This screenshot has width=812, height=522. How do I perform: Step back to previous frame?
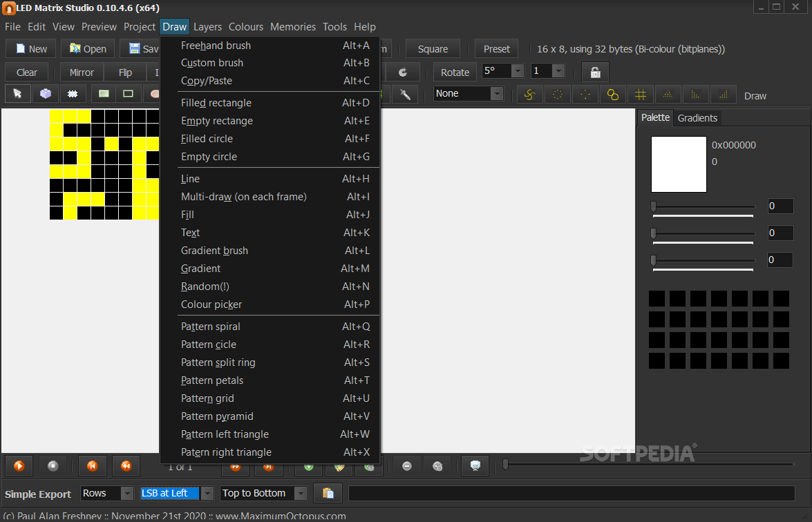click(x=126, y=466)
